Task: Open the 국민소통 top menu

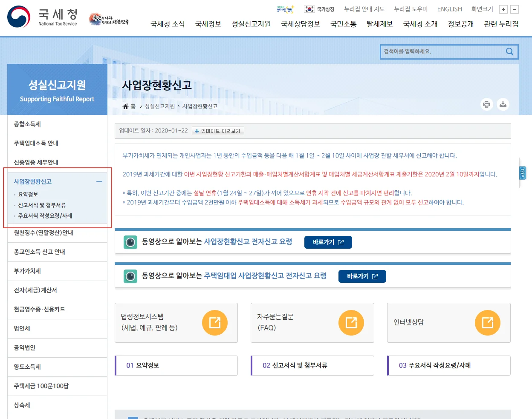Action: pyautogui.click(x=343, y=24)
